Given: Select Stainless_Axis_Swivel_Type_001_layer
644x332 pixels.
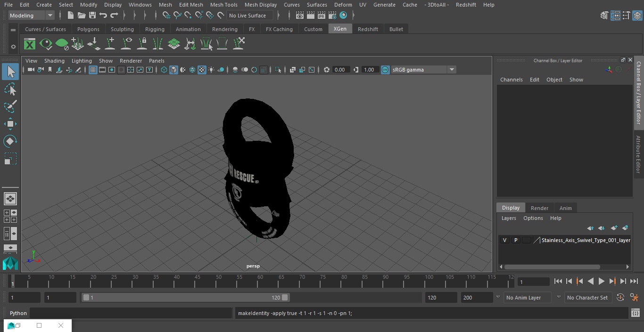Looking at the screenshot, I should point(586,240).
